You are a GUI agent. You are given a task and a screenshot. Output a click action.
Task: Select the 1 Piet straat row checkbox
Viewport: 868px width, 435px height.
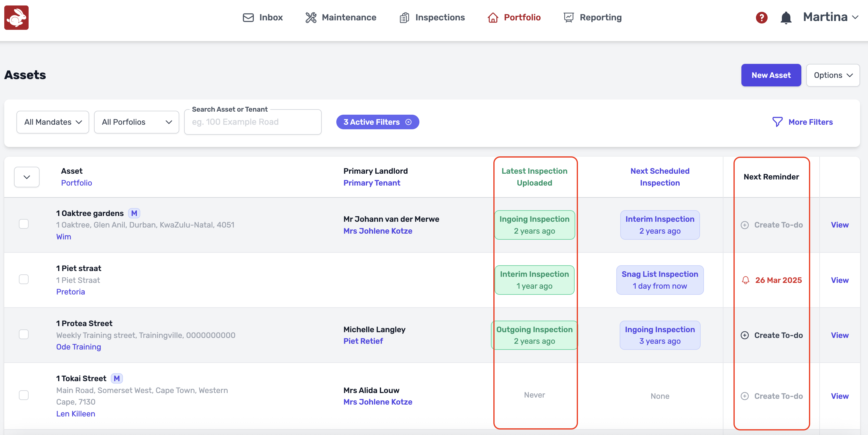pyautogui.click(x=24, y=279)
